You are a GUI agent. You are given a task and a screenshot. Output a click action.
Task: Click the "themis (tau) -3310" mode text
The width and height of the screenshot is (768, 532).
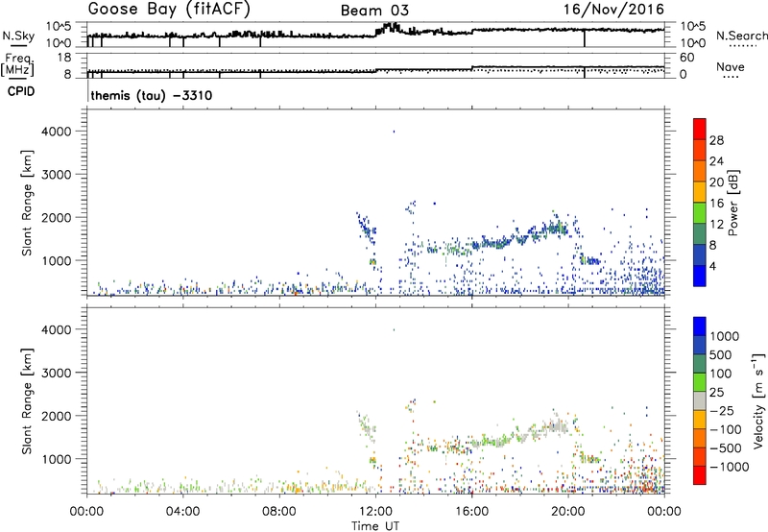(152, 95)
